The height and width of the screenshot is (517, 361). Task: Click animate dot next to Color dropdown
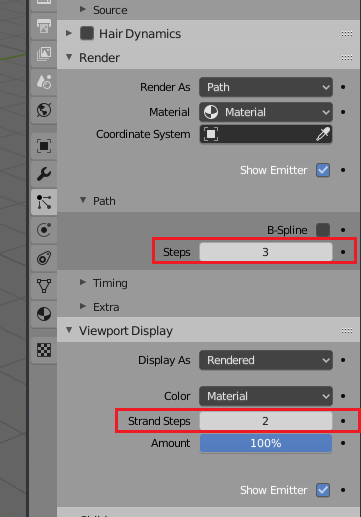click(343, 396)
